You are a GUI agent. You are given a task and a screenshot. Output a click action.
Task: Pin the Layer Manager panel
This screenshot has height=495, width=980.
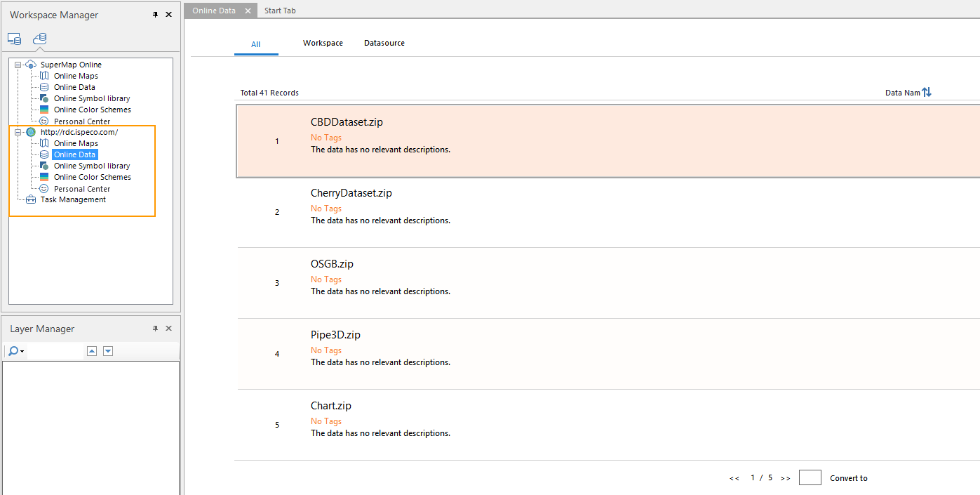pos(155,329)
